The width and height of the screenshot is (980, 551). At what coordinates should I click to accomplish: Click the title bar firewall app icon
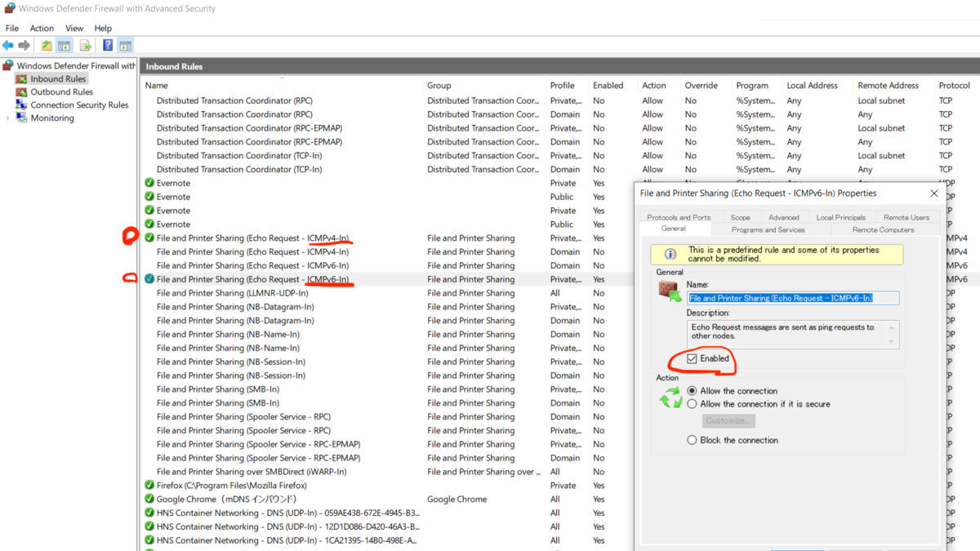tap(9, 9)
